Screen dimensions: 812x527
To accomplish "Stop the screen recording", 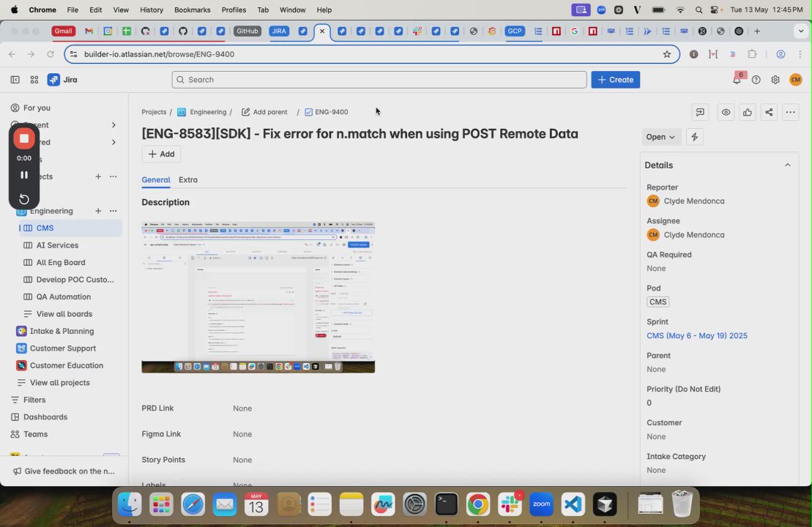I will click(24, 138).
